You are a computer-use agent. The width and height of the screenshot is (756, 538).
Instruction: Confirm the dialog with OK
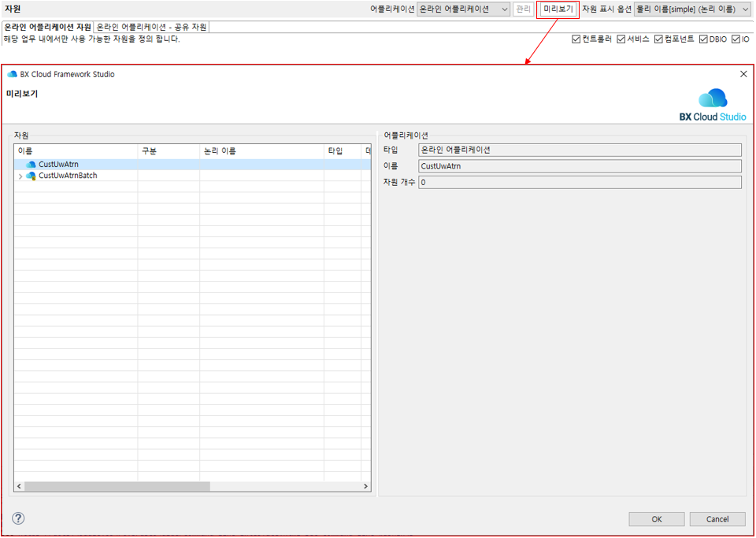(656, 518)
